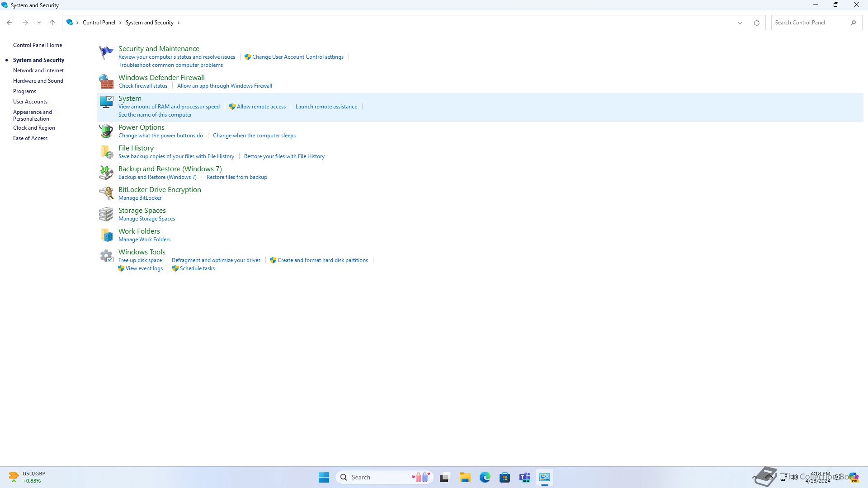
Task: Click Change when the computer sleeps
Action: (x=254, y=136)
